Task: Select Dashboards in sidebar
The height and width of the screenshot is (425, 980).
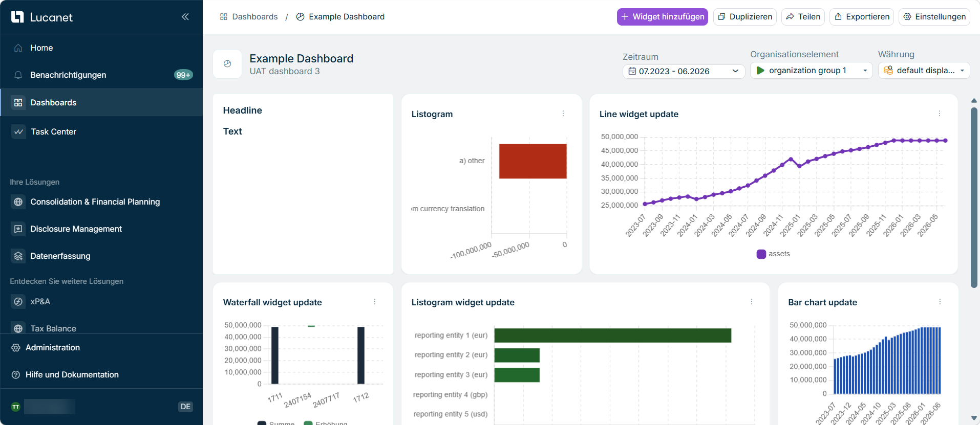Action: [101, 102]
